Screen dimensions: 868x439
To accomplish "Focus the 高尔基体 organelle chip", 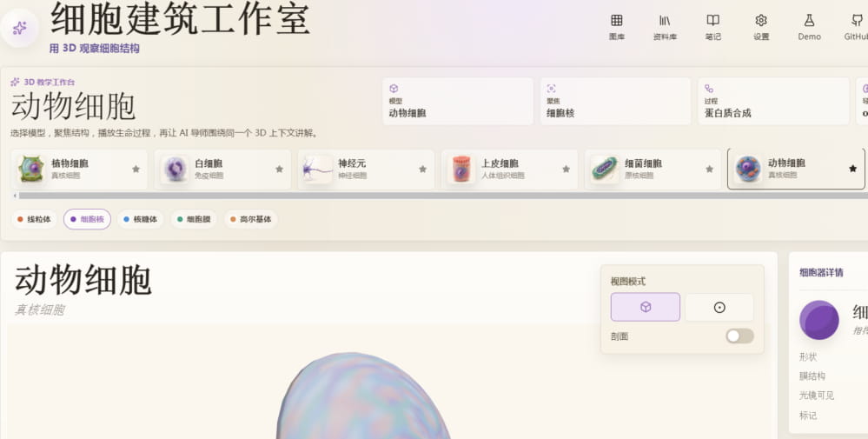I will click(250, 219).
